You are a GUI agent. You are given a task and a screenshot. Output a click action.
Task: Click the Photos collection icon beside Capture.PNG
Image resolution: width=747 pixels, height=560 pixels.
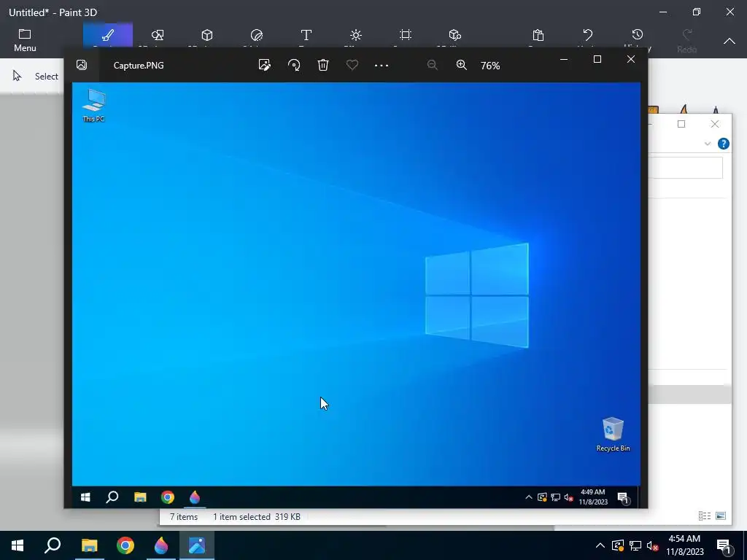[x=82, y=65]
